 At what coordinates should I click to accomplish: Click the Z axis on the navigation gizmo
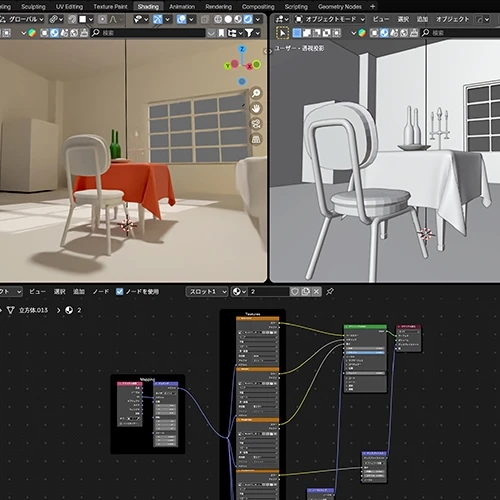[x=242, y=49]
